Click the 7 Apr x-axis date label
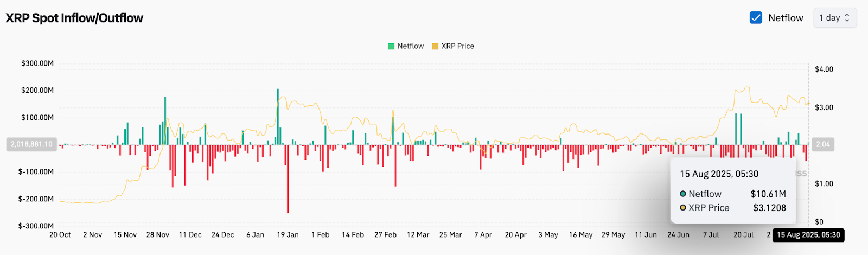This screenshot has height=255, width=868. [x=483, y=235]
